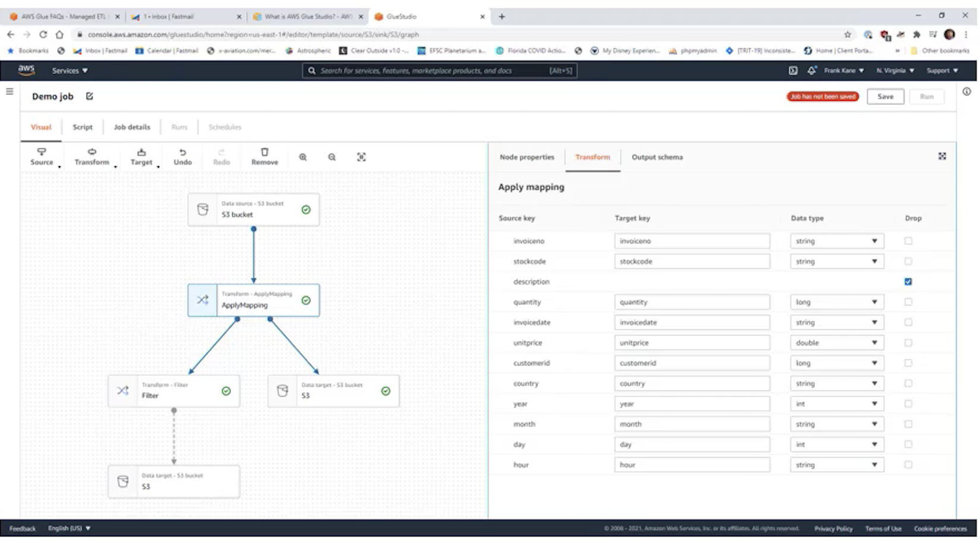Check Drop for customerid
This screenshot has height=540, width=980.
[x=908, y=363]
